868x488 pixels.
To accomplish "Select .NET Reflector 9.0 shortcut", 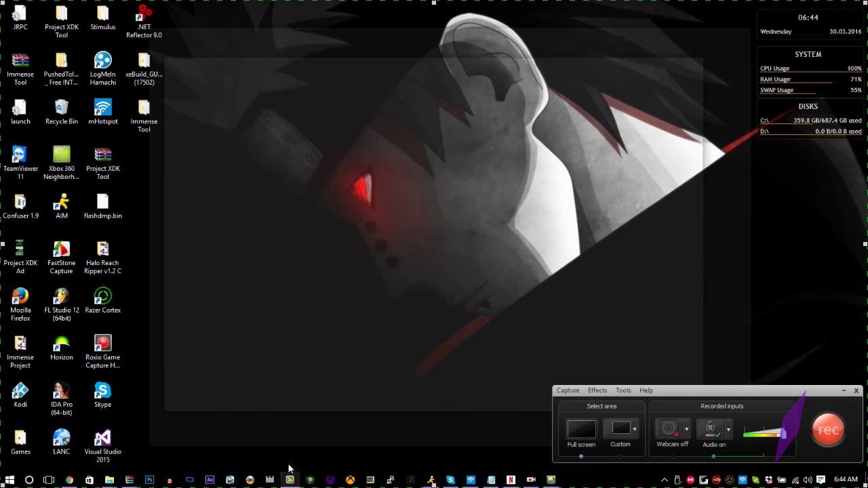I will tap(144, 22).
